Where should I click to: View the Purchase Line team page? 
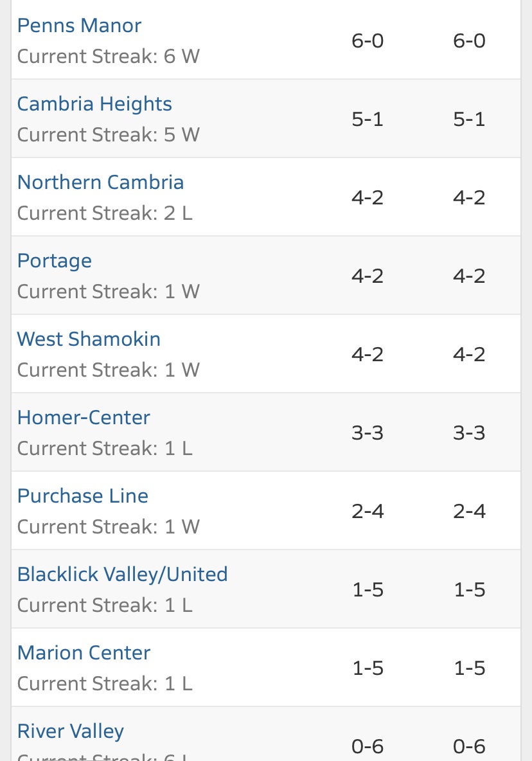83,496
